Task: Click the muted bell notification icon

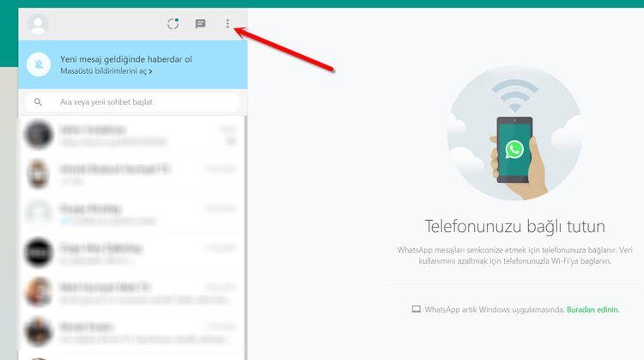Action: 38,64
